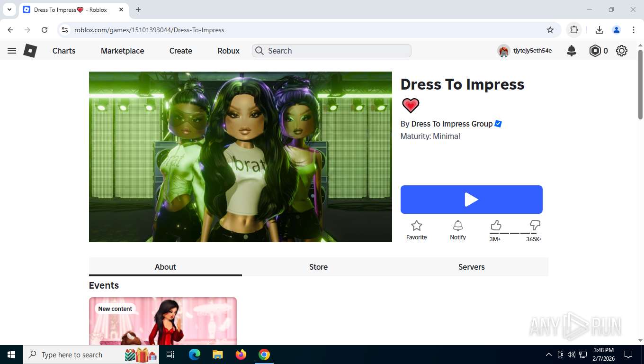Image resolution: width=644 pixels, height=364 pixels.
Task: Go back to the previous page
Action: point(10,30)
